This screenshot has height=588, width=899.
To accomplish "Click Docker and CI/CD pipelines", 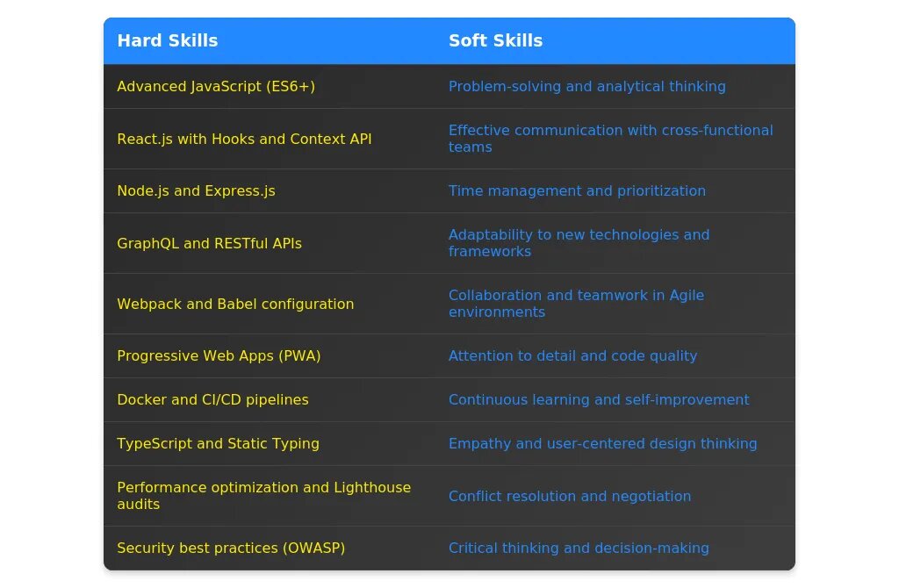I will point(212,400).
